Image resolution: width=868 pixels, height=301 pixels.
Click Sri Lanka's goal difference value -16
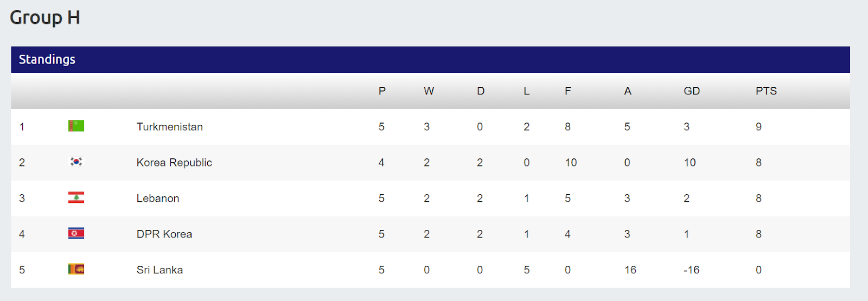click(691, 270)
